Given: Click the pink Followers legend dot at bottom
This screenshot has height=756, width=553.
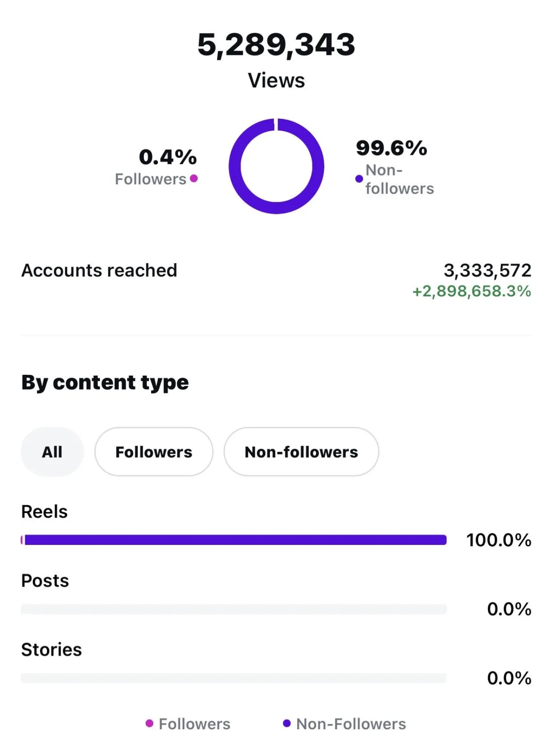Looking at the screenshot, I should click(149, 723).
